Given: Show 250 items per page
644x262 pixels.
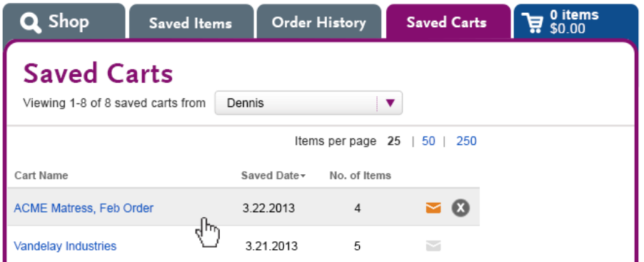Looking at the screenshot, I should (466, 141).
